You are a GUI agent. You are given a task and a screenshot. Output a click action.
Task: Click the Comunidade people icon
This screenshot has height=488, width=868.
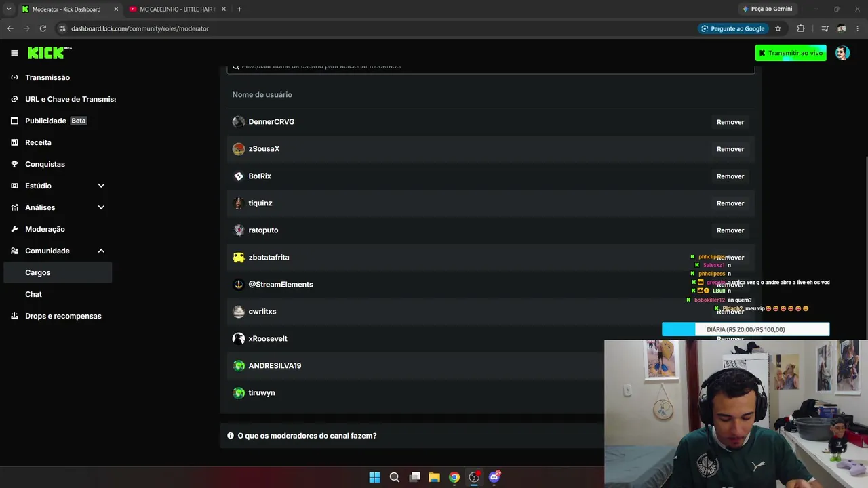pos(14,251)
